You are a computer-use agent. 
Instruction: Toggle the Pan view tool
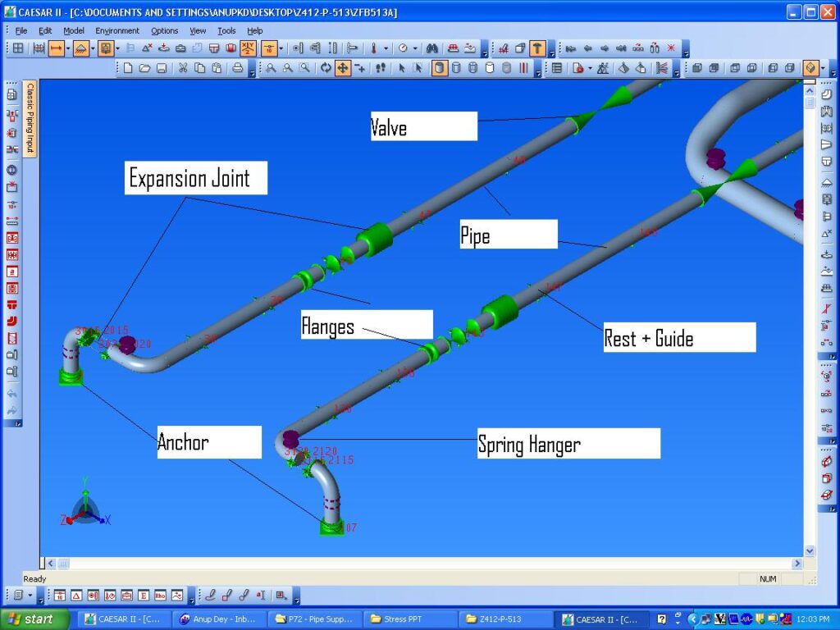coord(342,68)
